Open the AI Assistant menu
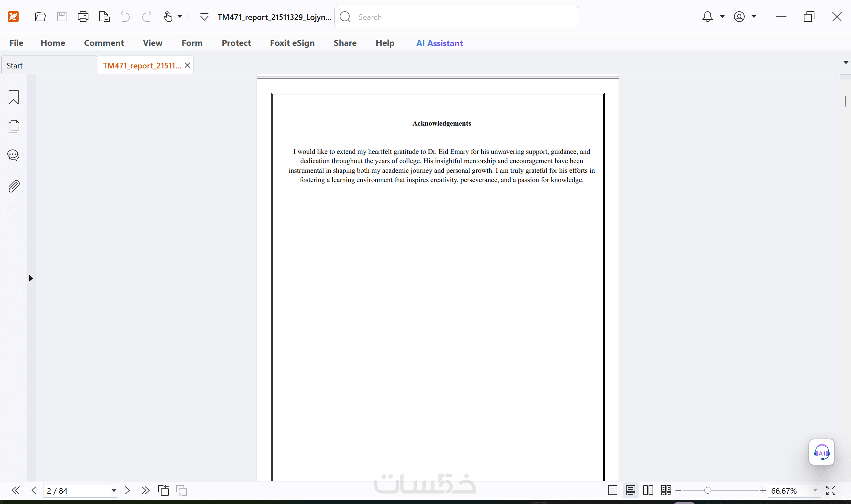Screen dimensions: 851x504 click(439, 43)
